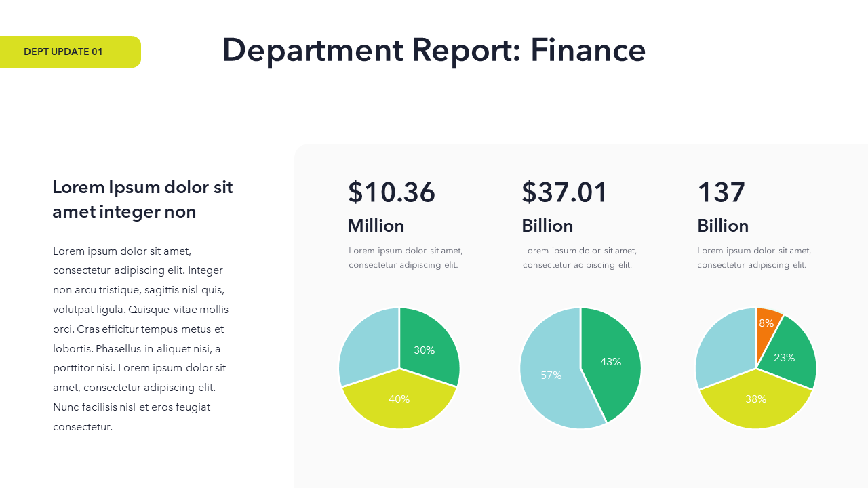Click the yellow 38% segment

click(755, 399)
